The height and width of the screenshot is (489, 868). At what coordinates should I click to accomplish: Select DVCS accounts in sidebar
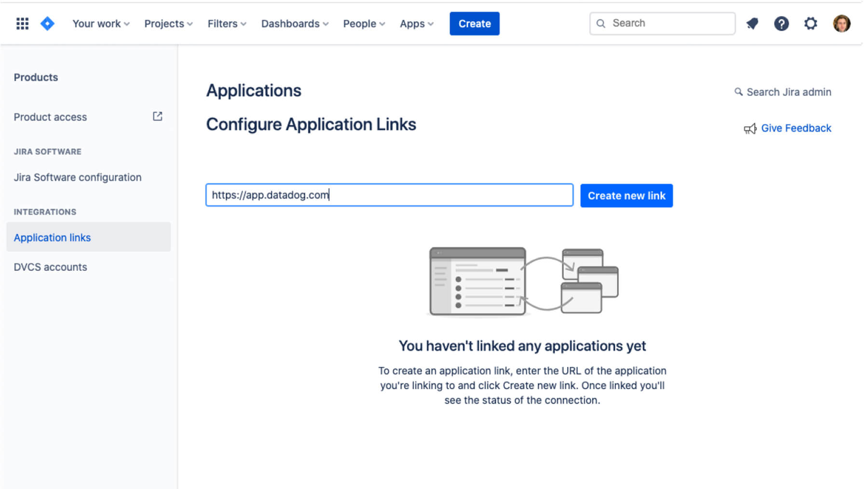pyautogui.click(x=50, y=267)
